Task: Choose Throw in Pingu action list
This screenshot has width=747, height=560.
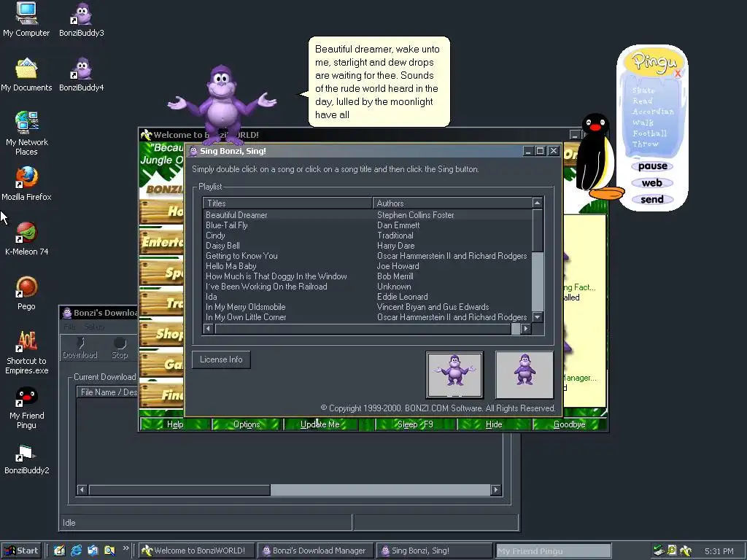Action: pos(645,144)
